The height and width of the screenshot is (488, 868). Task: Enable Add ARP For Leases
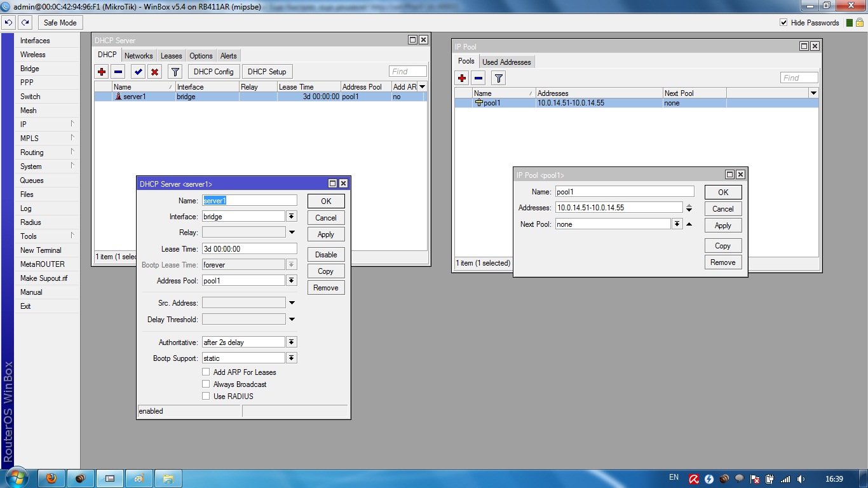(206, 372)
